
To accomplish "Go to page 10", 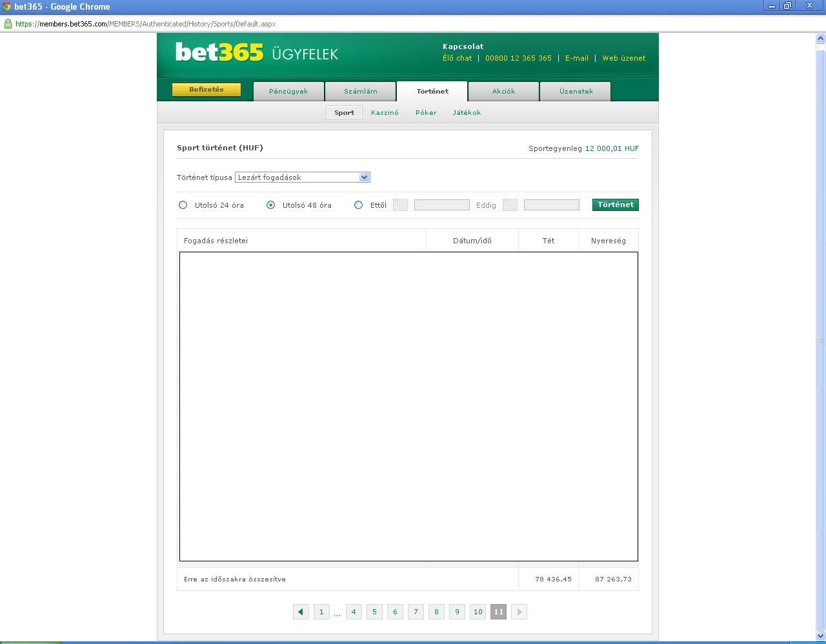I will point(478,612).
